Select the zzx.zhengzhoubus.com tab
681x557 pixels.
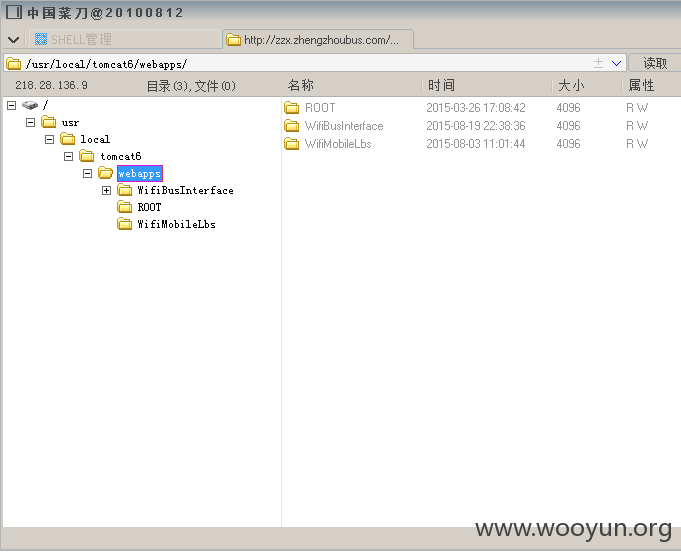tap(318, 39)
